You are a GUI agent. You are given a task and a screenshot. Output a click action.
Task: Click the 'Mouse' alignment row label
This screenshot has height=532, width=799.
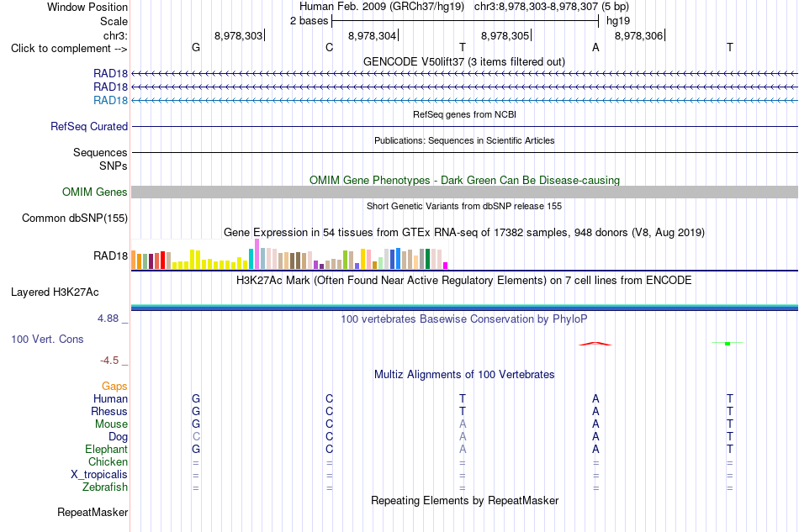pyautogui.click(x=111, y=424)
